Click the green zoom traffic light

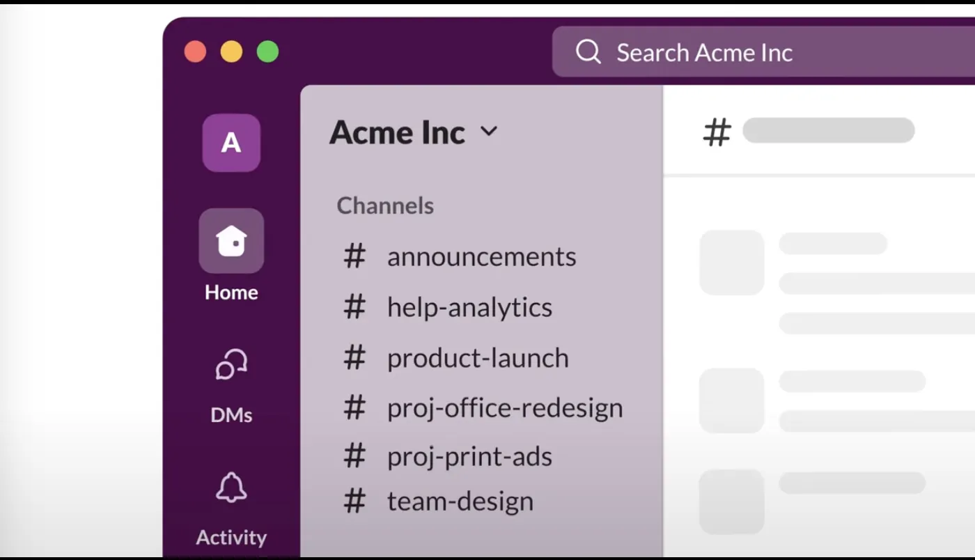267,51
